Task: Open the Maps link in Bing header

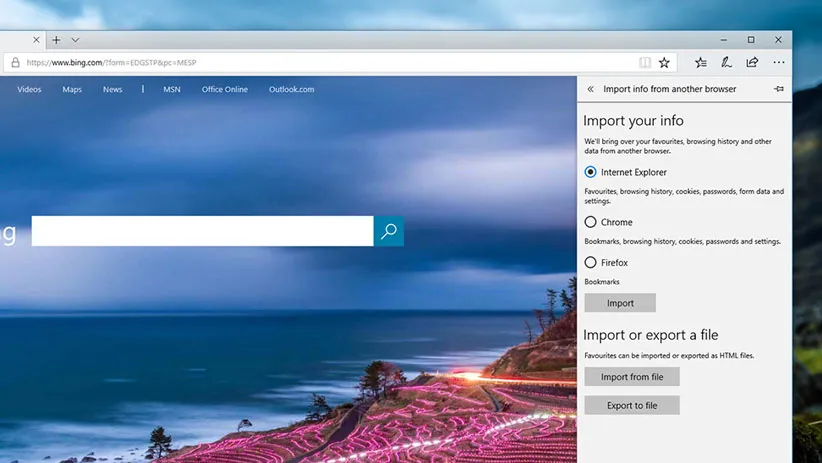Action: pyautogui.click(x=72, y=89)
